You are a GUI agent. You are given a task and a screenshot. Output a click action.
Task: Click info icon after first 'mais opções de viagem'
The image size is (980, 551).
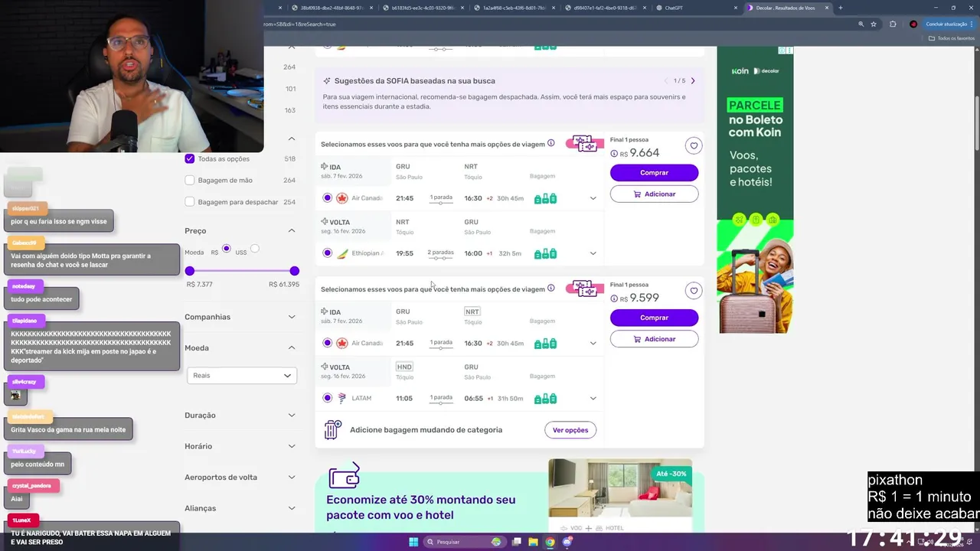[x=550, y=143]
